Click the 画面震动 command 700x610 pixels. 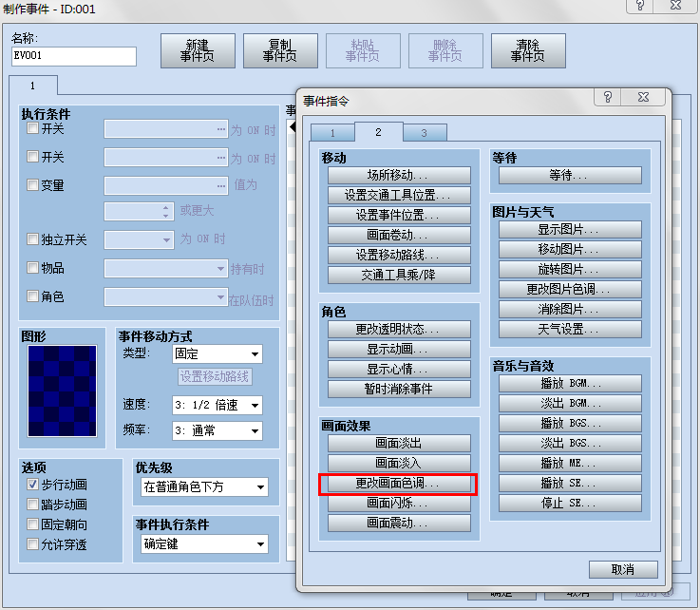pos(399,523)
